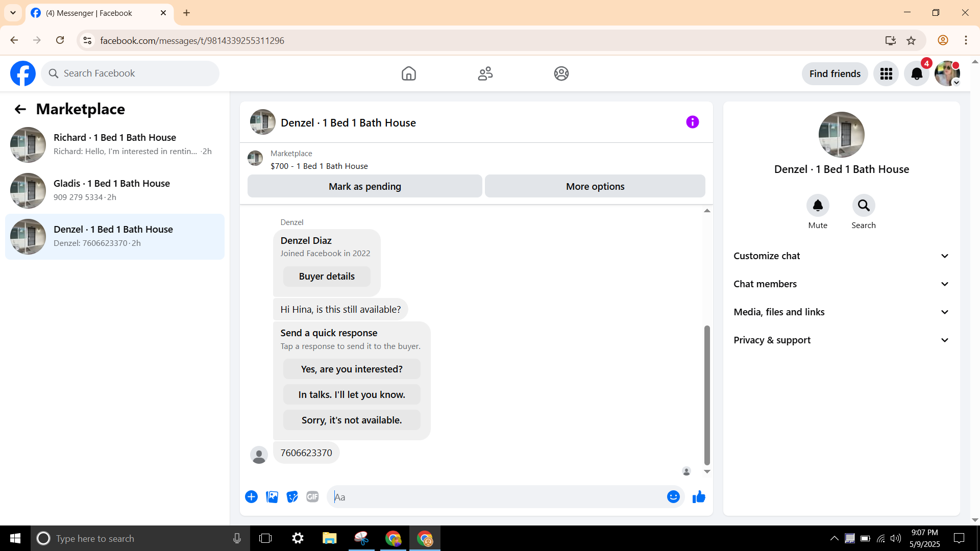This screenshot has height=551, width=980.
Task: Expand Privacy & support section
Action: pos(841,340)
